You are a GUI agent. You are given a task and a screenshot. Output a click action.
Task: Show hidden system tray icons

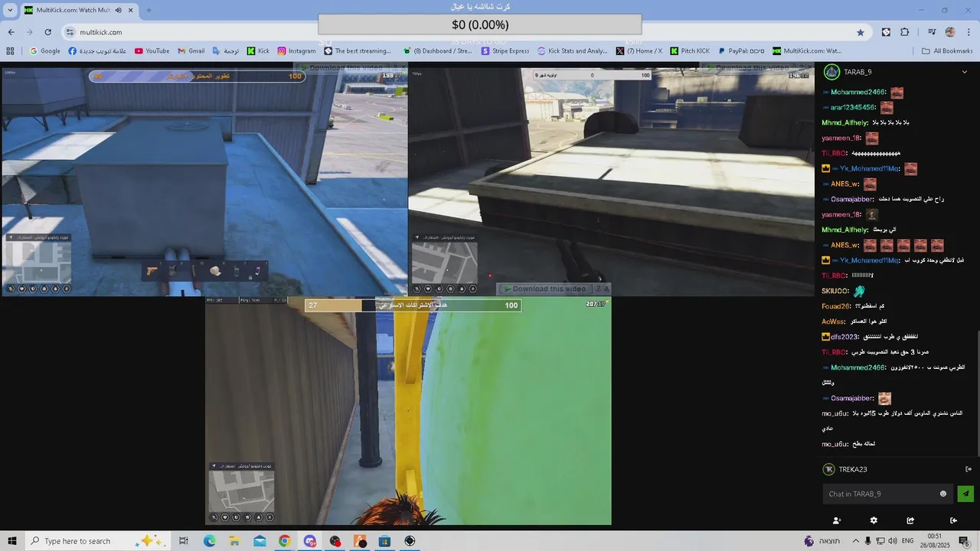[855, 541]
